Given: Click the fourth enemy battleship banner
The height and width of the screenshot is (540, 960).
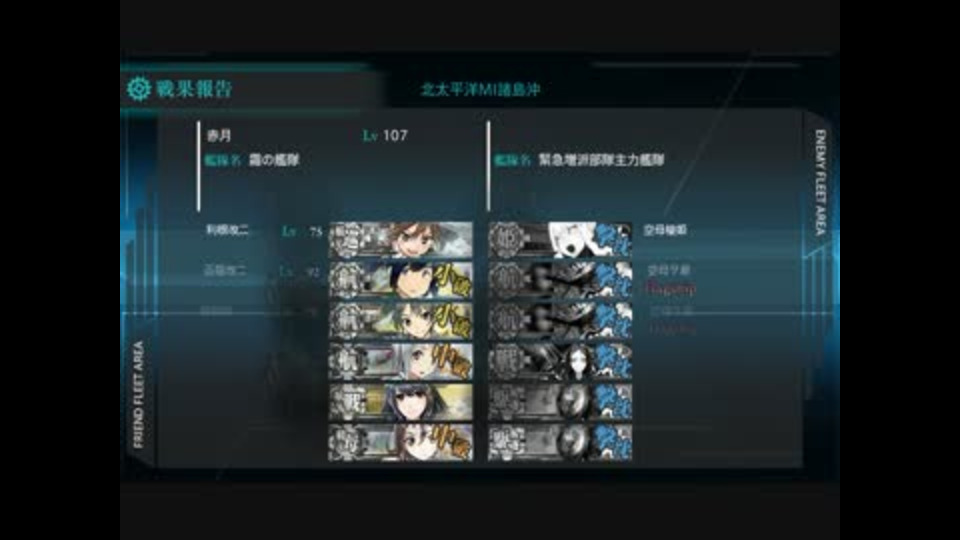Looking at the screenshot, I should click(560, 361).
